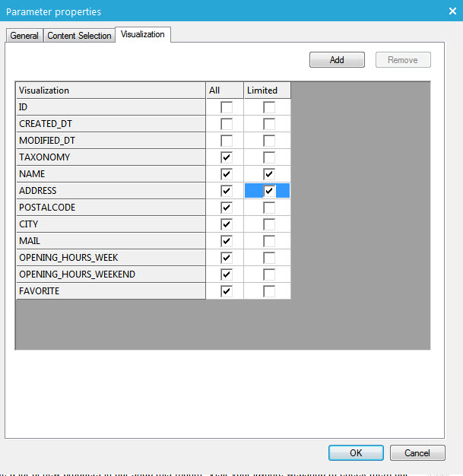Cancel the parameter changes

click(x=417, y=452)
